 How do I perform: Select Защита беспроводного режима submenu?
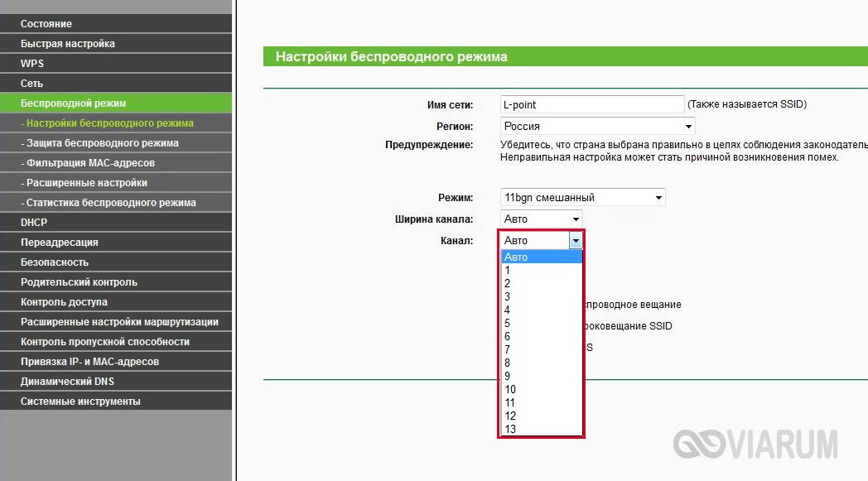click(103, 143)
